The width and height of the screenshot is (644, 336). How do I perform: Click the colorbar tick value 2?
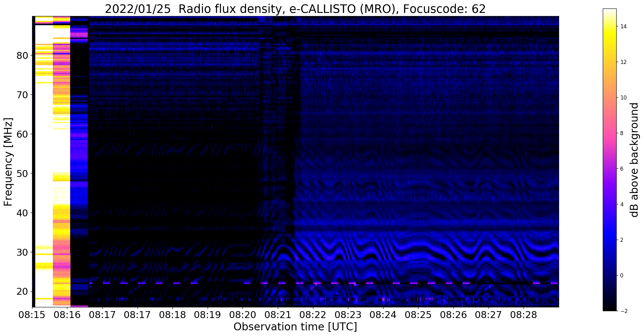(x=621, y=240)
